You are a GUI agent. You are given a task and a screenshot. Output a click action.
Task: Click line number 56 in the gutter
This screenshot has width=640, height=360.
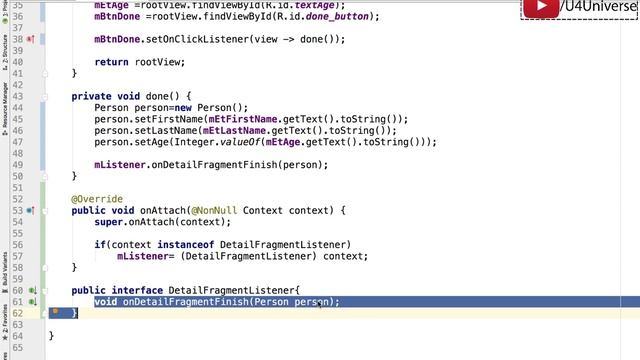tap(18, 245)
